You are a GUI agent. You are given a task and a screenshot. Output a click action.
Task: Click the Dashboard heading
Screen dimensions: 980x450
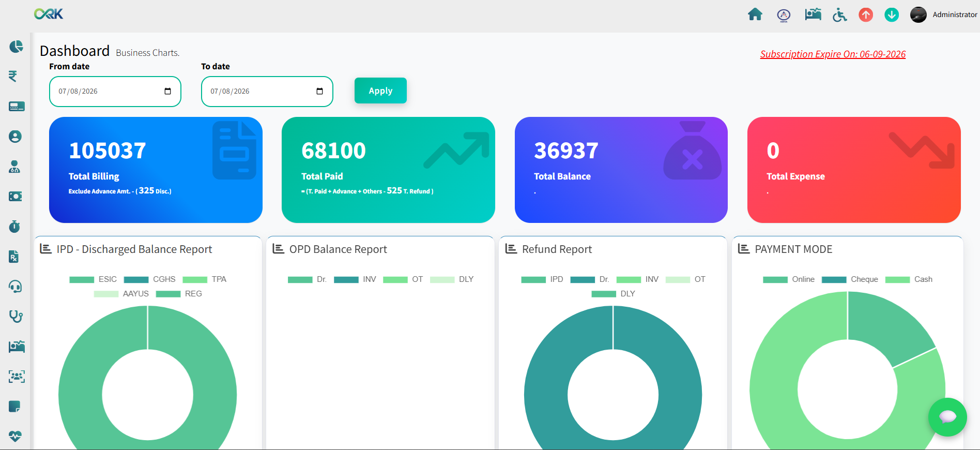pos(74,51)
